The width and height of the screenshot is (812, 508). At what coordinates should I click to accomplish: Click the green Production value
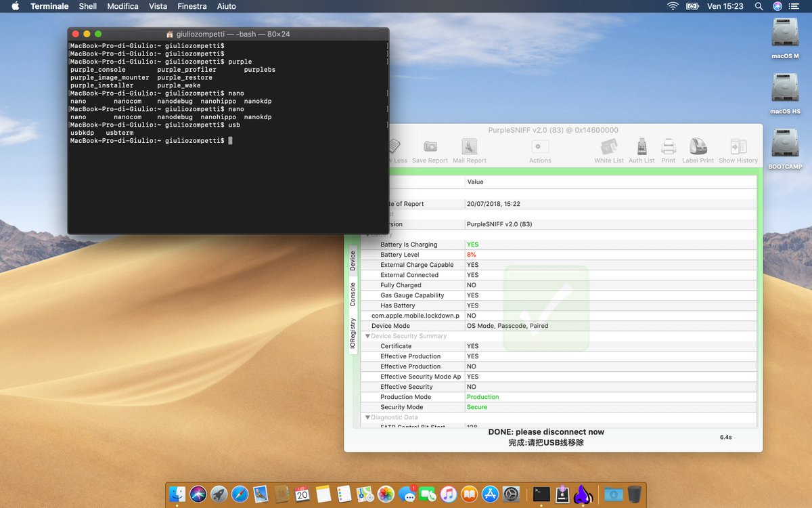pyautogui.click(x=482, y=397)
